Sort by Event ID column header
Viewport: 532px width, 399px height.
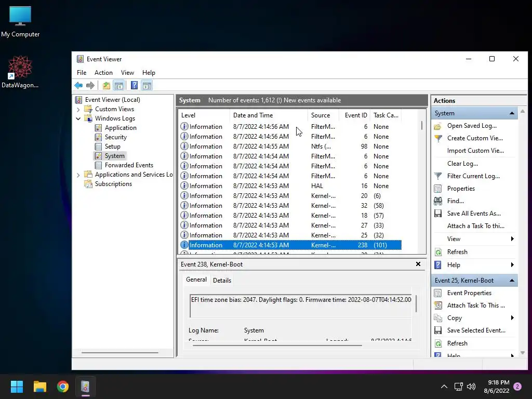355,115
